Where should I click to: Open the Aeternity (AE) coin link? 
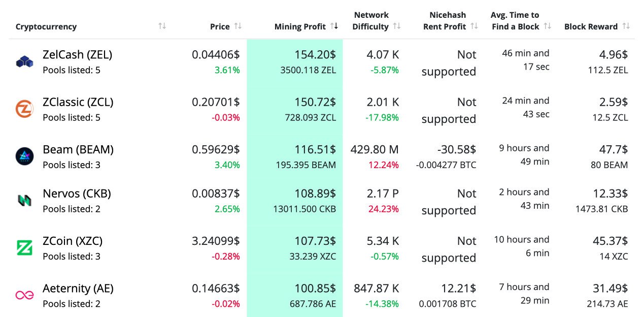point(78,289)
